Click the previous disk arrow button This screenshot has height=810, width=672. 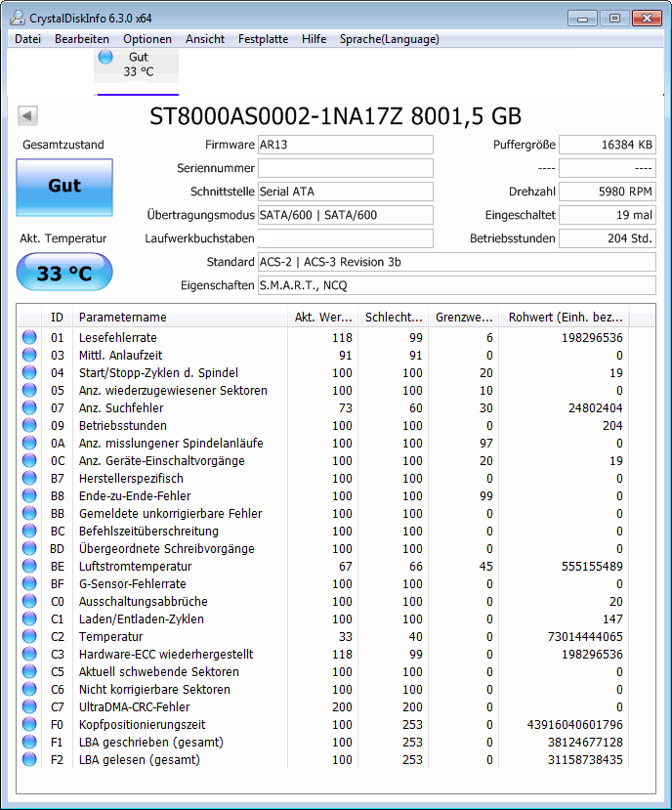click(x=27, y=115)
